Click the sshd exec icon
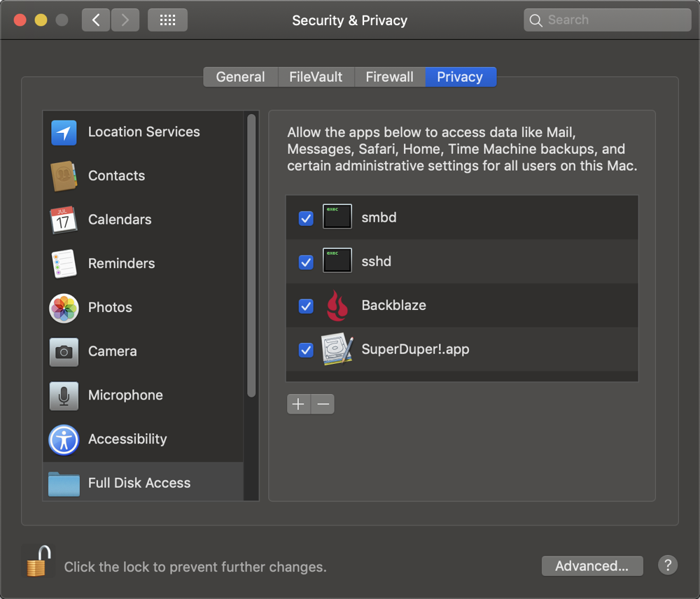 [x=337, y=260]
